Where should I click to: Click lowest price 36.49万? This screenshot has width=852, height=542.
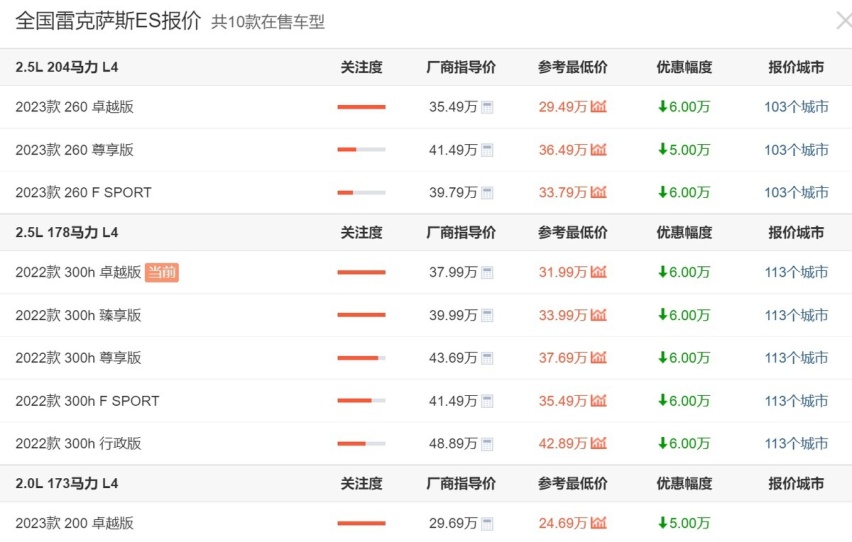pyautogui.click(x=563, y=150)
